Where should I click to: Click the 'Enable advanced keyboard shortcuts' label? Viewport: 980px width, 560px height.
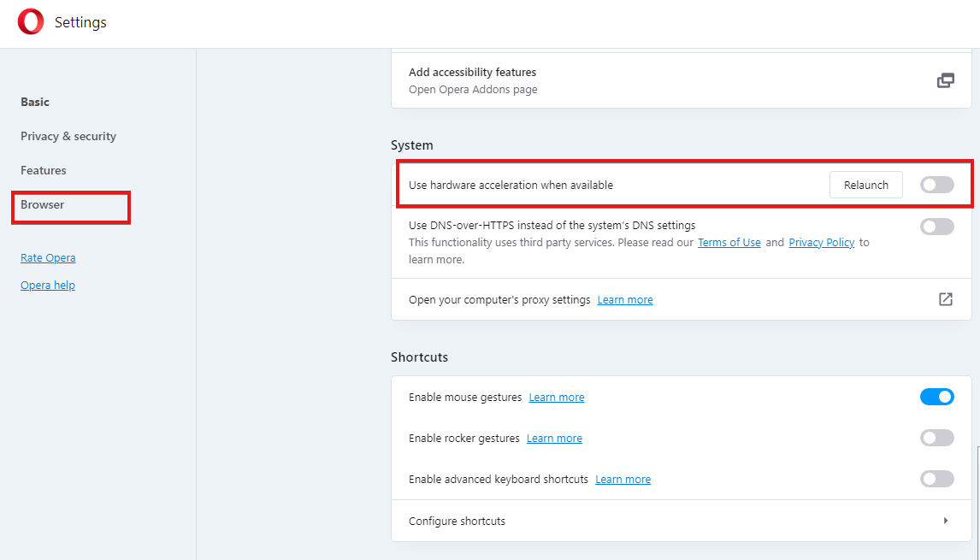point(499,480)
